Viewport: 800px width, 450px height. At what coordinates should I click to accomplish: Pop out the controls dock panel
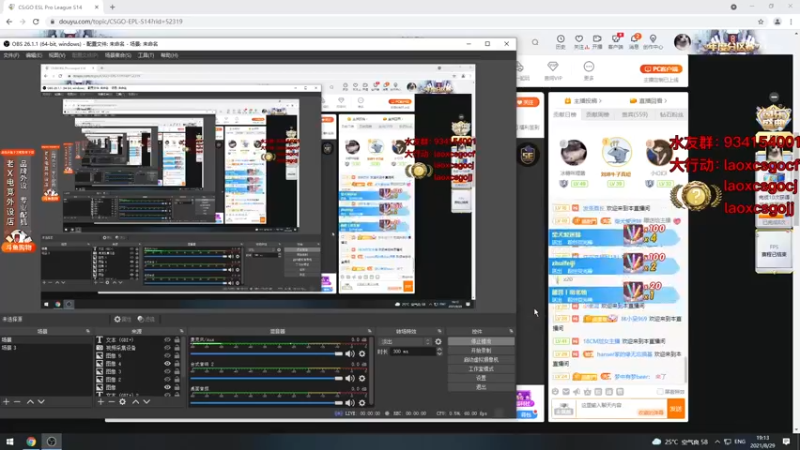coord(511,331)
